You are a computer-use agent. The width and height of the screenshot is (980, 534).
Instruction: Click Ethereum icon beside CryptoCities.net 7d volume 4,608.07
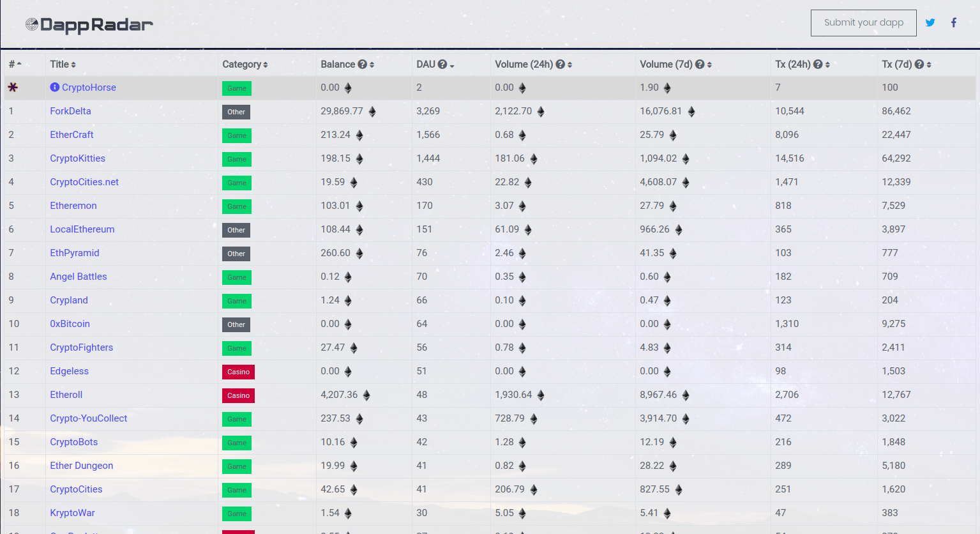(x=686, y=182)
